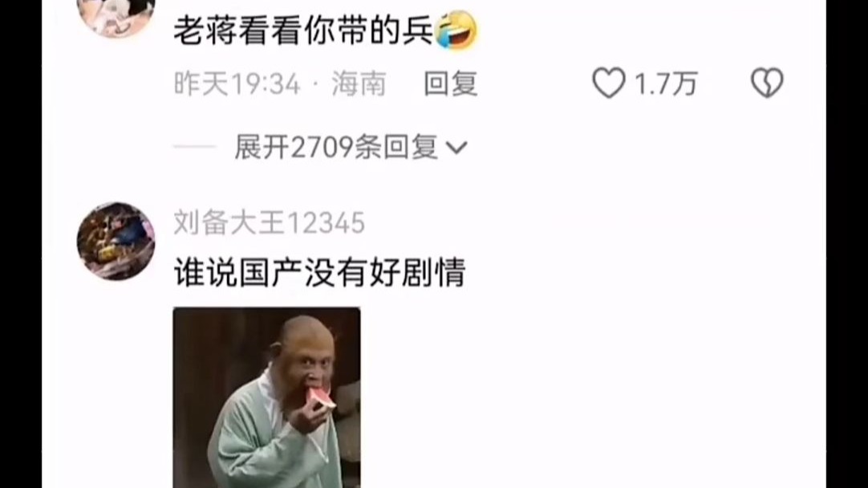Tap the comment text 谁说国产没有好剧情
This screenshot has height=488, width=868.
coord(320,272)
